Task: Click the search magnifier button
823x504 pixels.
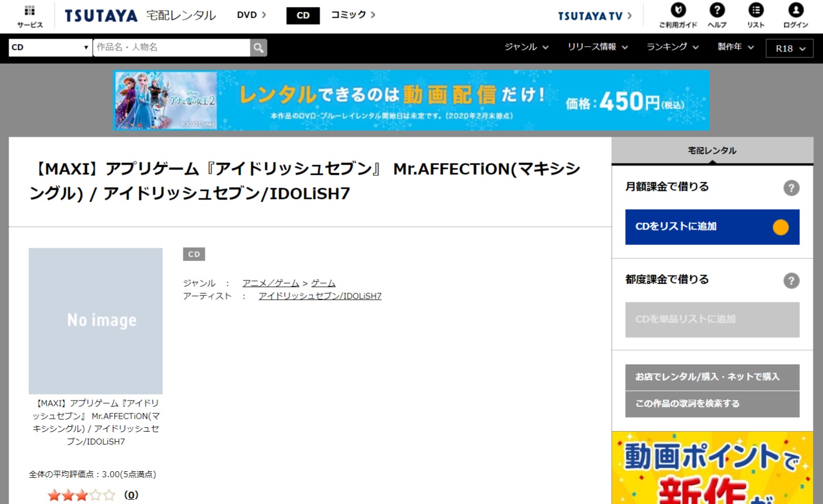Action: 258,48
